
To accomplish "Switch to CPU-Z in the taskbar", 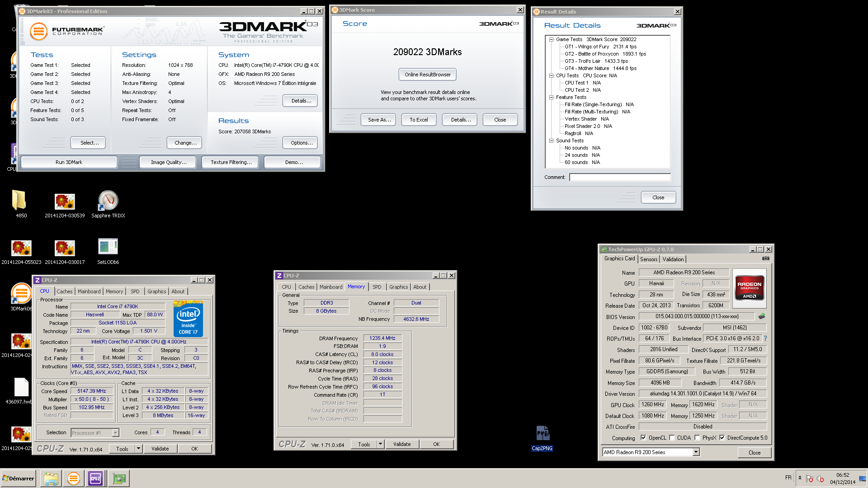I will 95,479.
